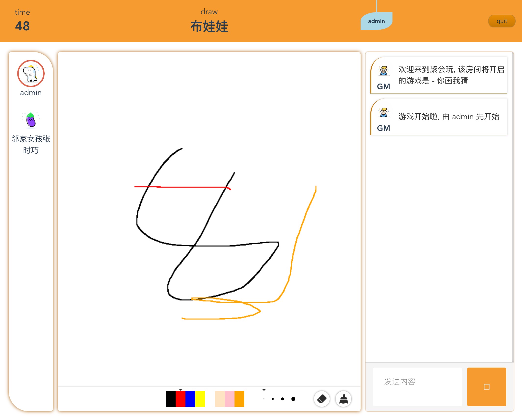Click GM avatar in welcome message
The height and width of the screenshot is (420, 522).
(383, 71)
